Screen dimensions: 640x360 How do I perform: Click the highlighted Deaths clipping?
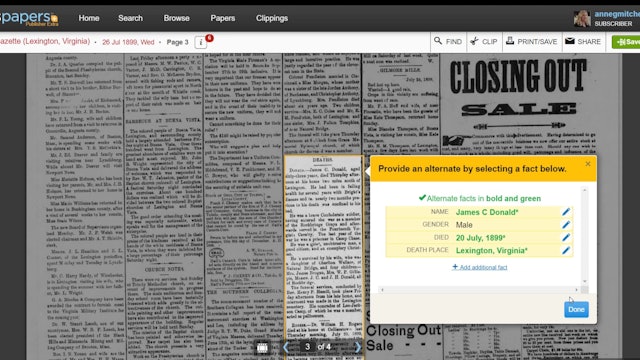click(323, 257)
